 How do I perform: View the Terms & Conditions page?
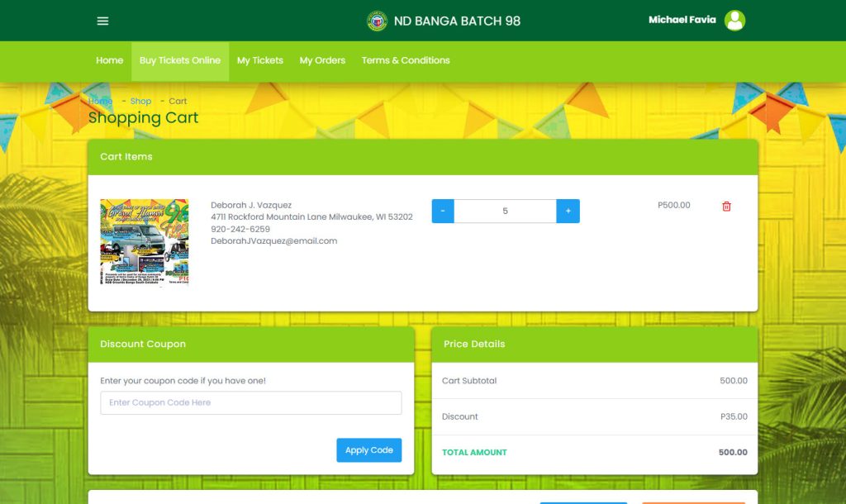[406, 60]
